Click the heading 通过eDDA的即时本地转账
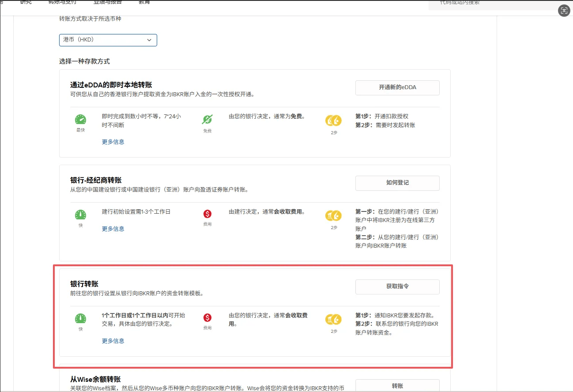The width and height of the screenshot is (573, 392). click(x=111, y=85)
